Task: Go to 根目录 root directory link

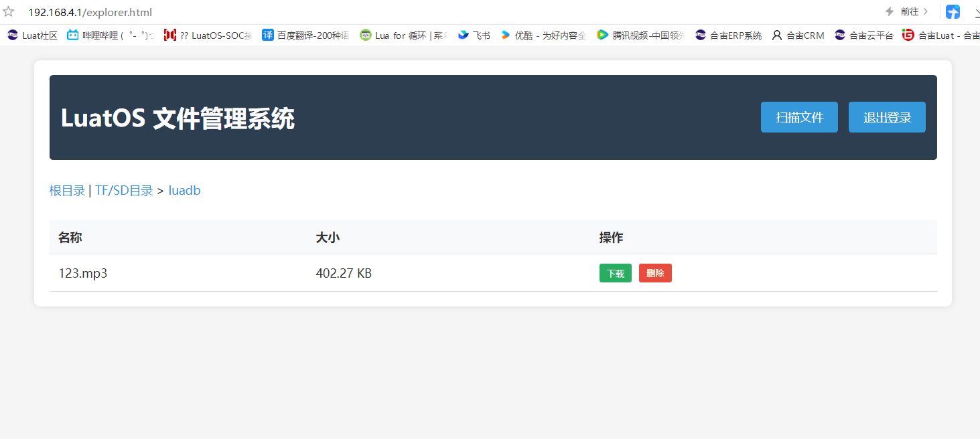Action: tap(67, 191)
